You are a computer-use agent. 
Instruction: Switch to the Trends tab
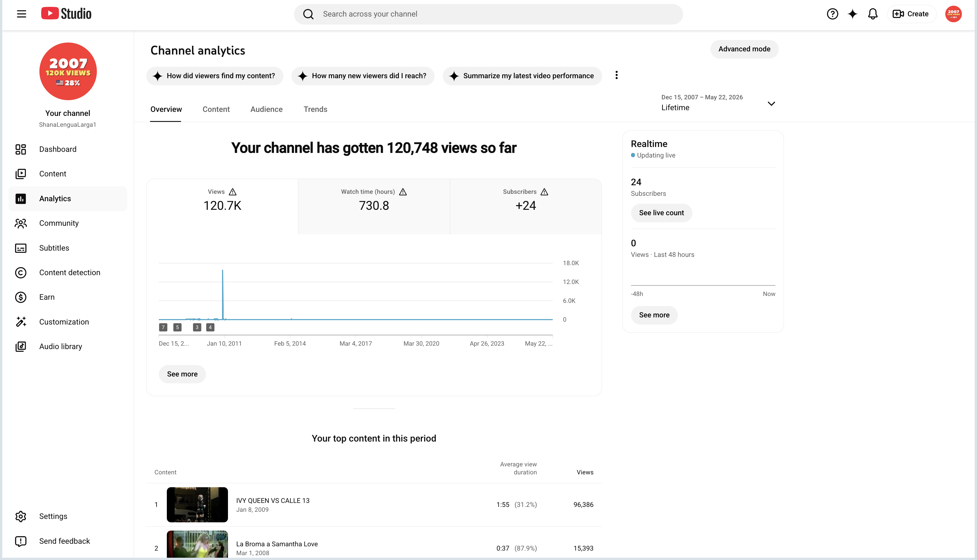[315, 110]
